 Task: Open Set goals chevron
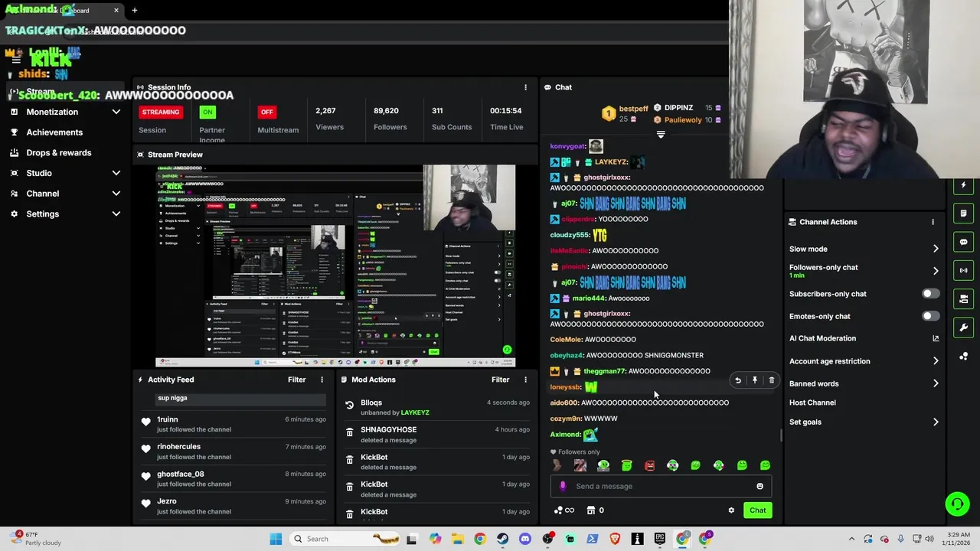pos(936,422)
